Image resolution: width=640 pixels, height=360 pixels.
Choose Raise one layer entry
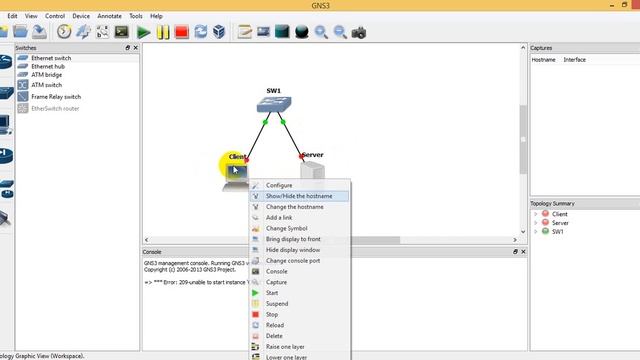point(299,347)
